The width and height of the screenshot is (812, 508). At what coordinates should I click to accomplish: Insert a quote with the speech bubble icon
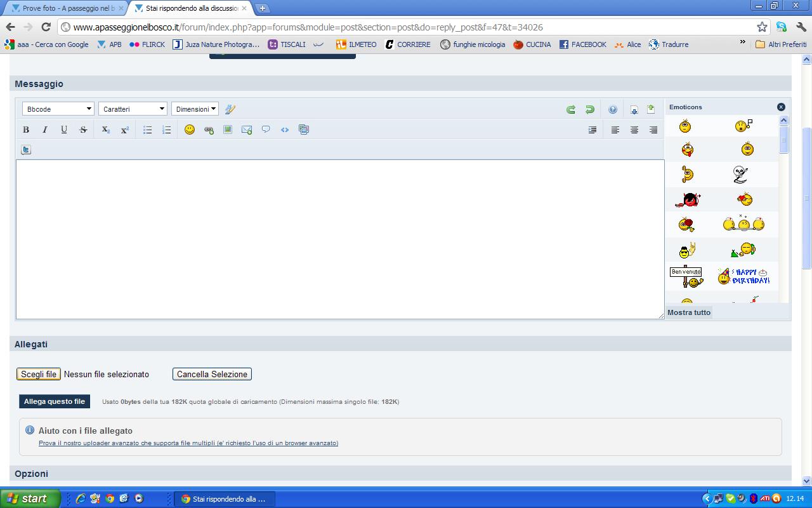(x=266, y=130)
